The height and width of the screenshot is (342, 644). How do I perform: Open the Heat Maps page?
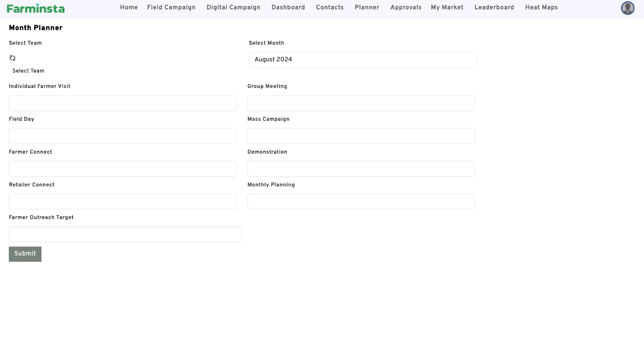pos(541,7)
